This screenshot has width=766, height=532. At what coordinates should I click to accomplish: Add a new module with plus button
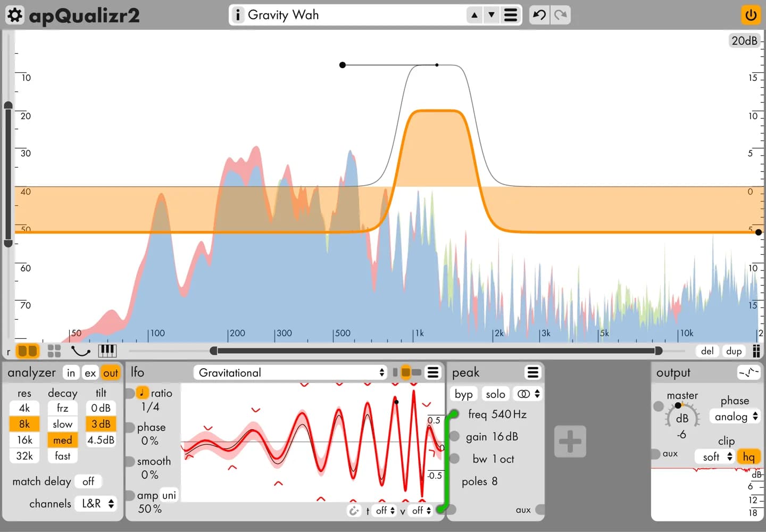570,441
